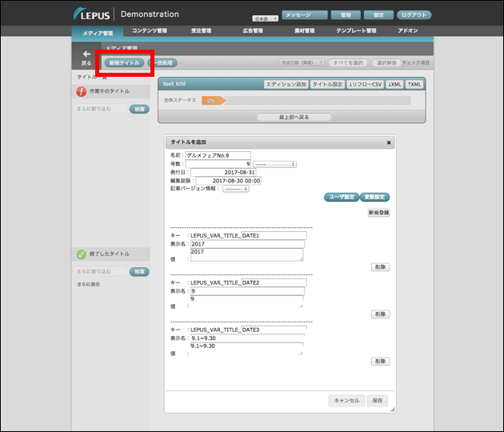The image size is (504, 432).
Task: Click the 号数 input field
Action: click(x=218, y=164)
